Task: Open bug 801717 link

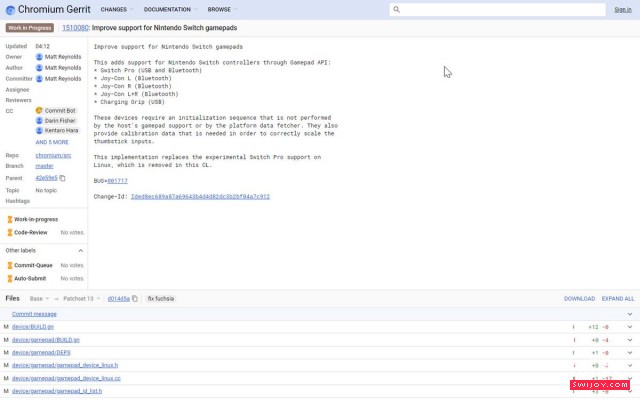Action: click(118, 181)
